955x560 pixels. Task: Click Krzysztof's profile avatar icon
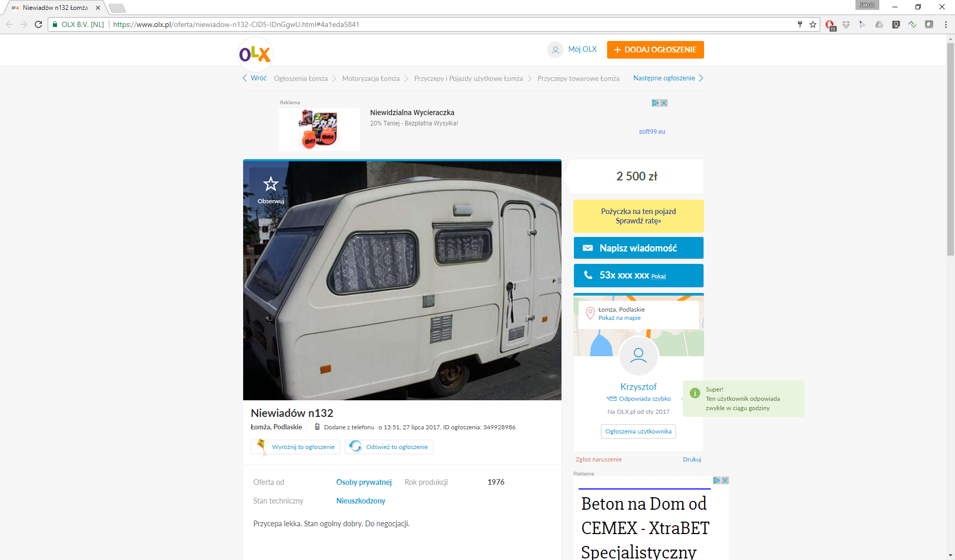point(639,356)
